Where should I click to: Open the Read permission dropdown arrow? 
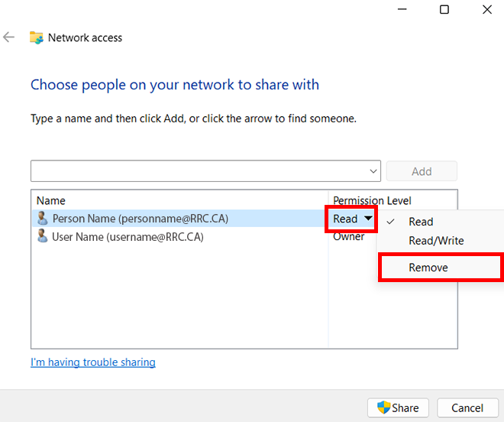point(368,219)
